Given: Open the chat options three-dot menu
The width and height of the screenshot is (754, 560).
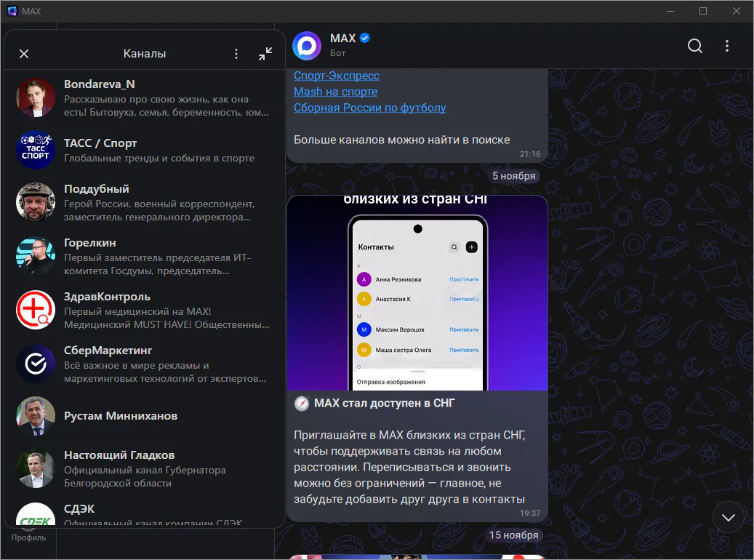Looking at the screenshot, I should click(x=727, y=47).
